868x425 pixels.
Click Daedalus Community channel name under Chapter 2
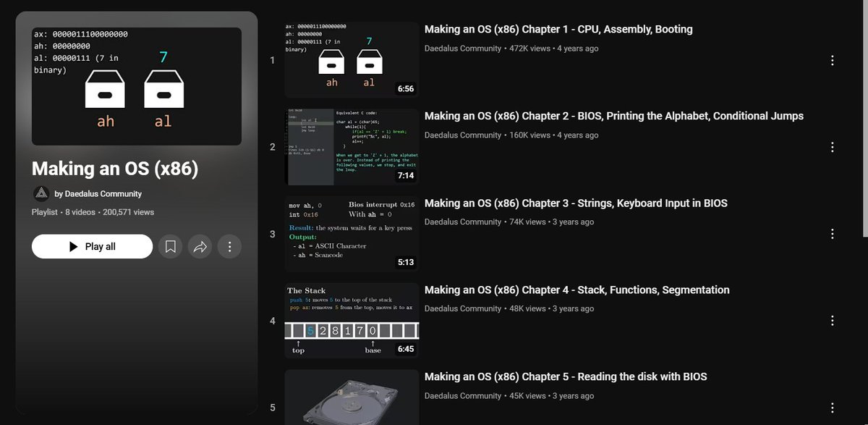pyautogui.click(x=463, y=135)
